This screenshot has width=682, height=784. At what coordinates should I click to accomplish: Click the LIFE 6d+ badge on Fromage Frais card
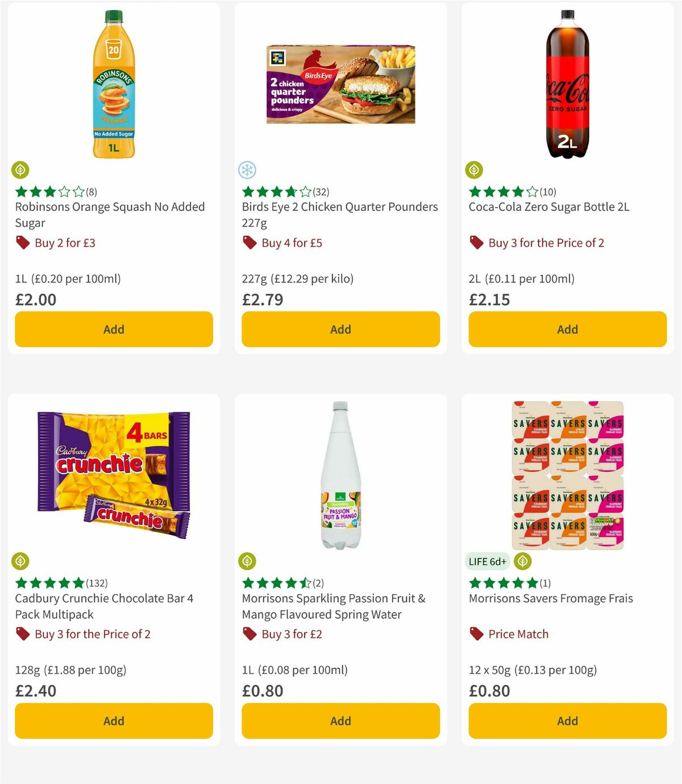coord(488,561)
